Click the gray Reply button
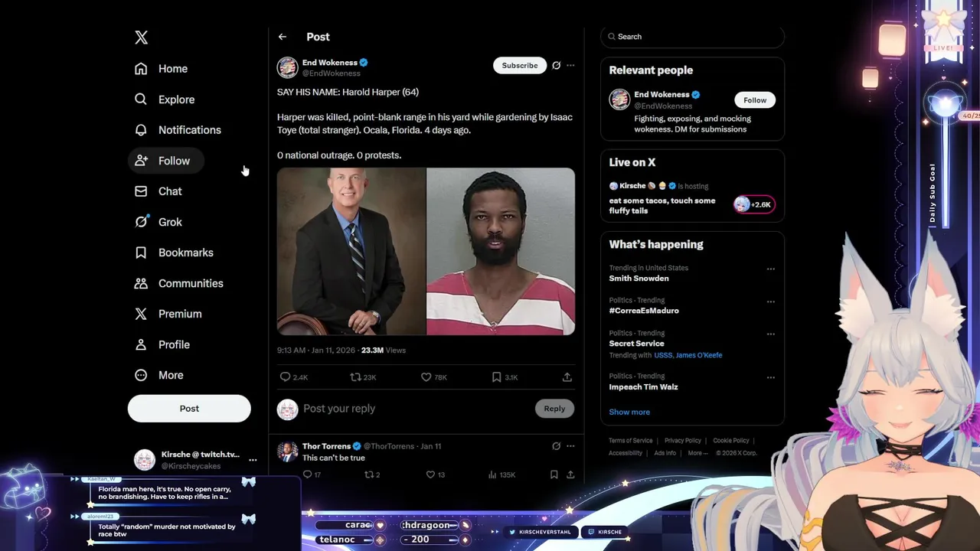This screenshot has height=551, width=980. (554, 409)
